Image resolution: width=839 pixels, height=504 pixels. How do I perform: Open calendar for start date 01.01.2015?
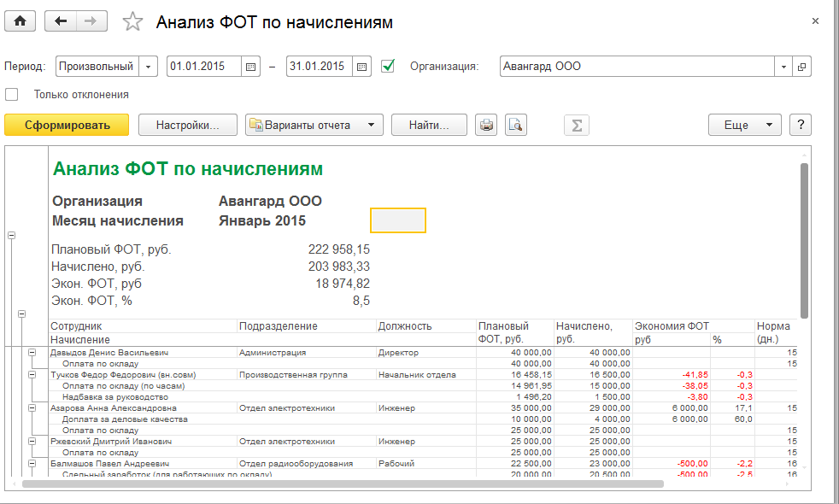point(250,67)
